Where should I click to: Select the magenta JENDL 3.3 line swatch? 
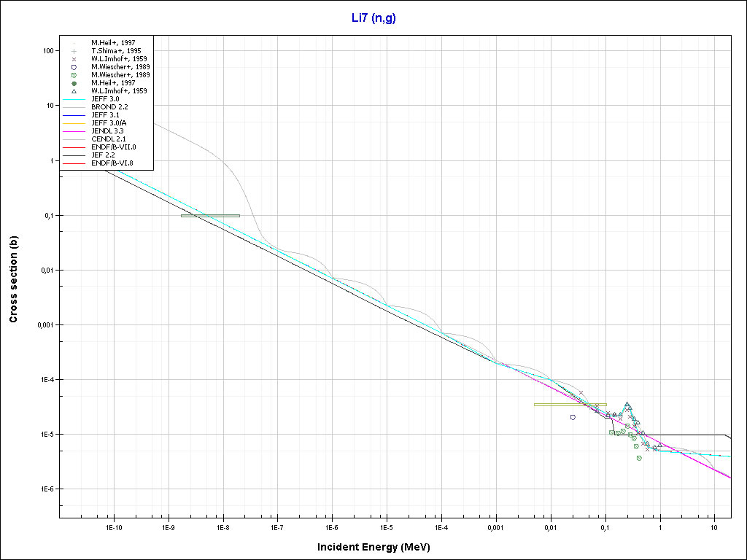click(x=74, y=131)
